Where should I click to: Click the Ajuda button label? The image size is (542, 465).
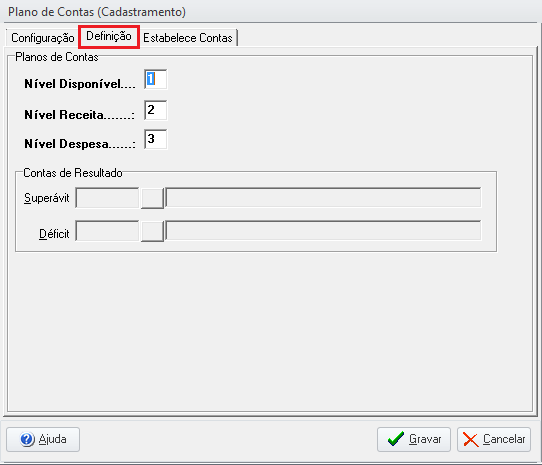pos(53,439)
